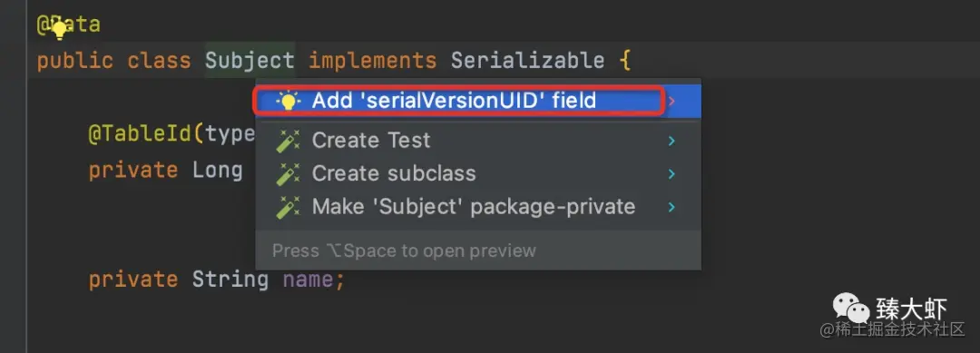Select Create subclass from the popup

pyautogui.click(x=394, y=173)
